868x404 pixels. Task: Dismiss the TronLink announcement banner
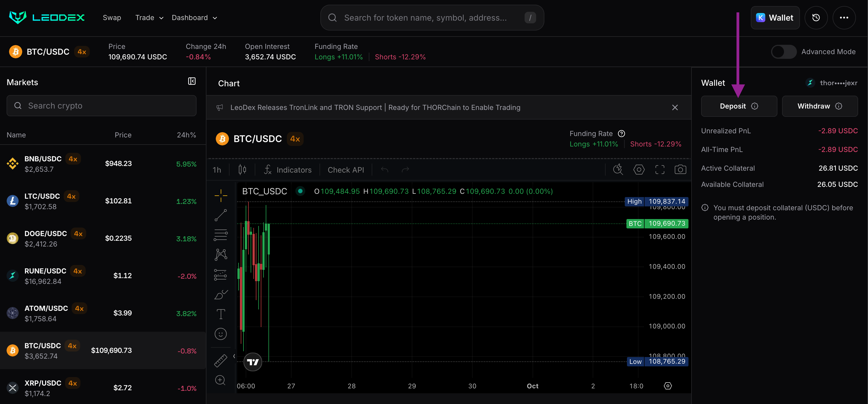pyautogui.click(x=674, y=107)
